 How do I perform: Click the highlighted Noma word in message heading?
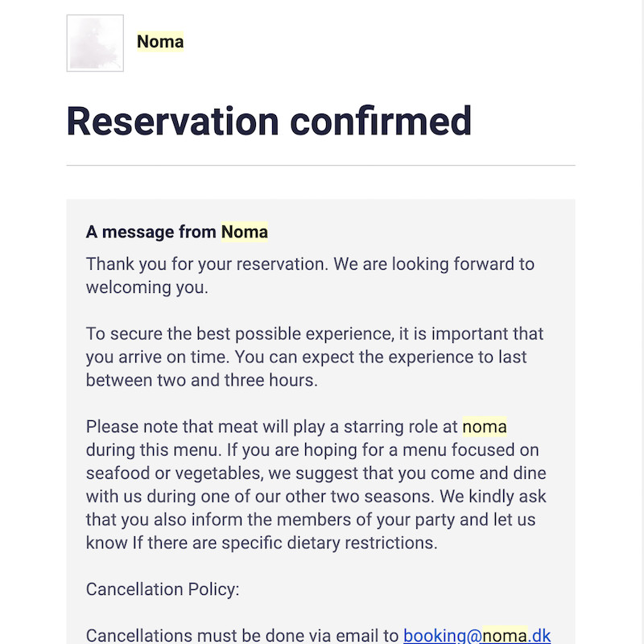click(245, 232)
